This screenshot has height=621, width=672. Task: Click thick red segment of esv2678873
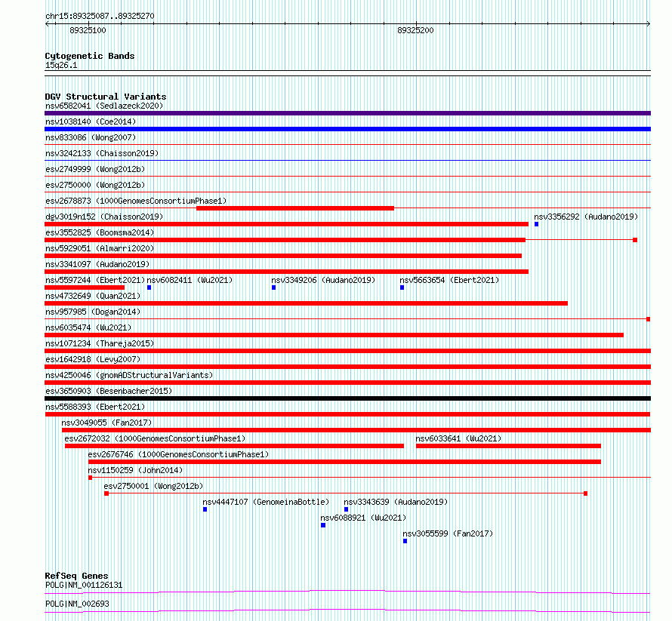click(295, 208)
